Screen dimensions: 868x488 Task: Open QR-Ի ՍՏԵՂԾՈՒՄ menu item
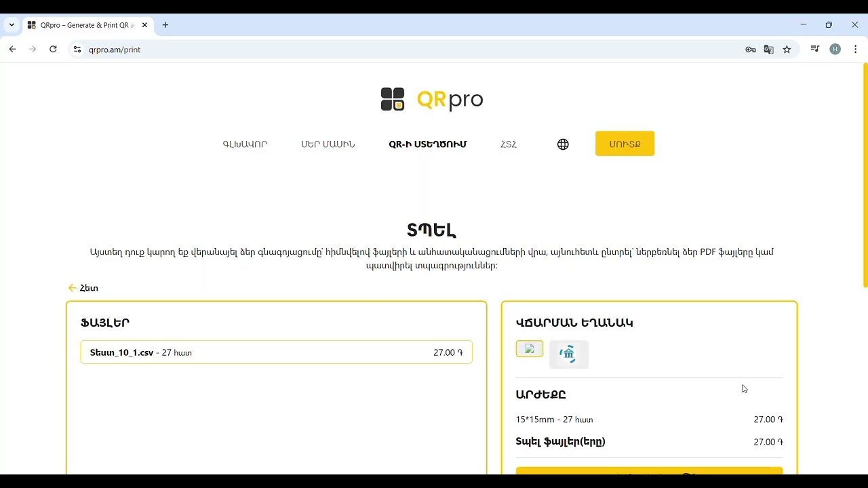click(x=428, y=144)
